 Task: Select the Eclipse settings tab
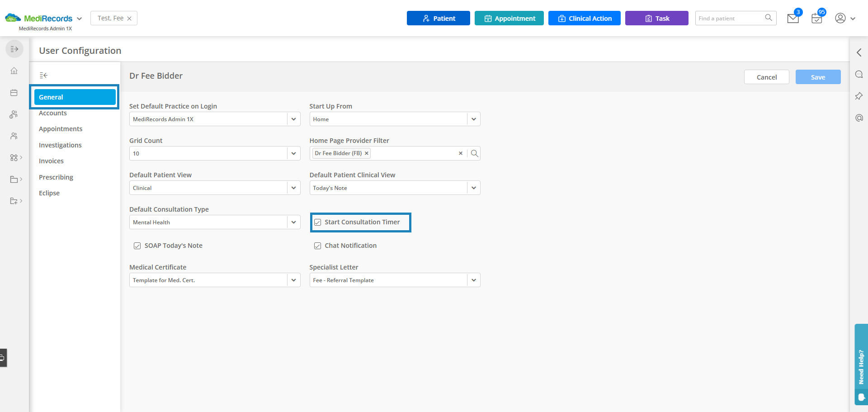(49, 193)
